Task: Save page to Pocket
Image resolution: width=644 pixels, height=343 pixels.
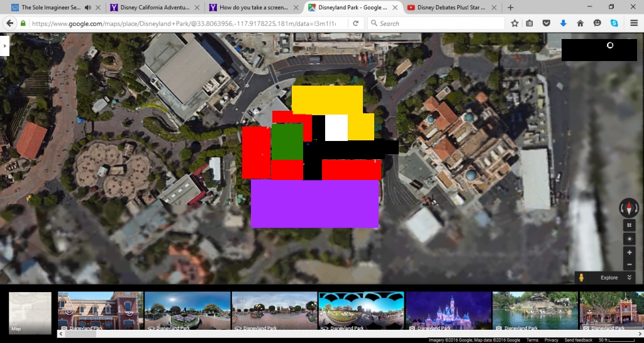Action: 547,23
